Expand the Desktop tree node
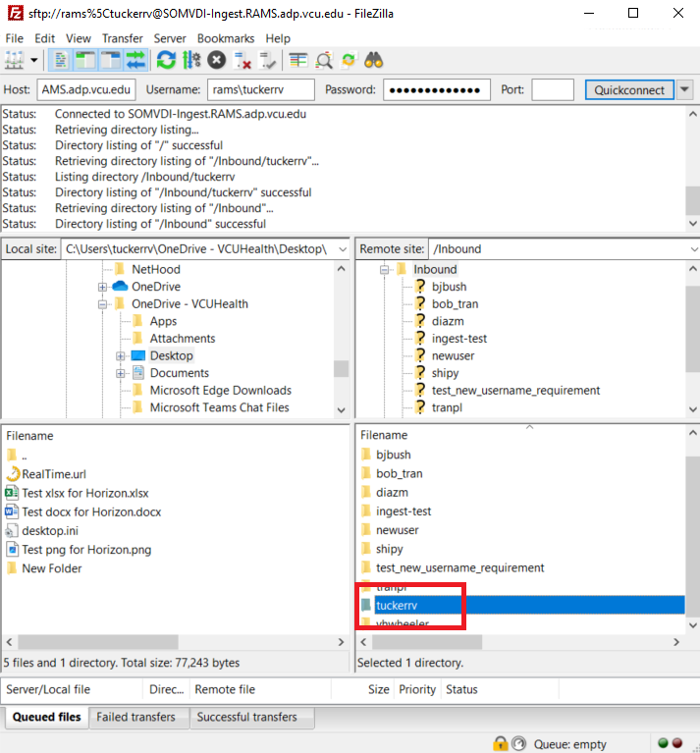700x753 pixels. click(120, 355)
